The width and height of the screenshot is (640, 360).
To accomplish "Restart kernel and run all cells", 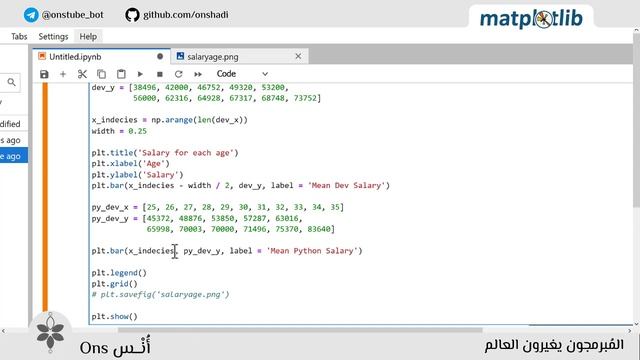I will pyautogui.click(x=198, y=74).
